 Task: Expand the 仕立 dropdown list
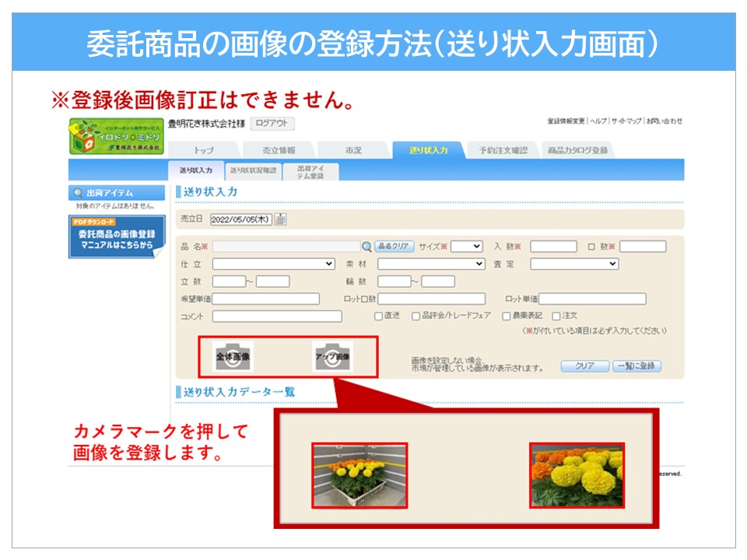click(x=273, y=264)
